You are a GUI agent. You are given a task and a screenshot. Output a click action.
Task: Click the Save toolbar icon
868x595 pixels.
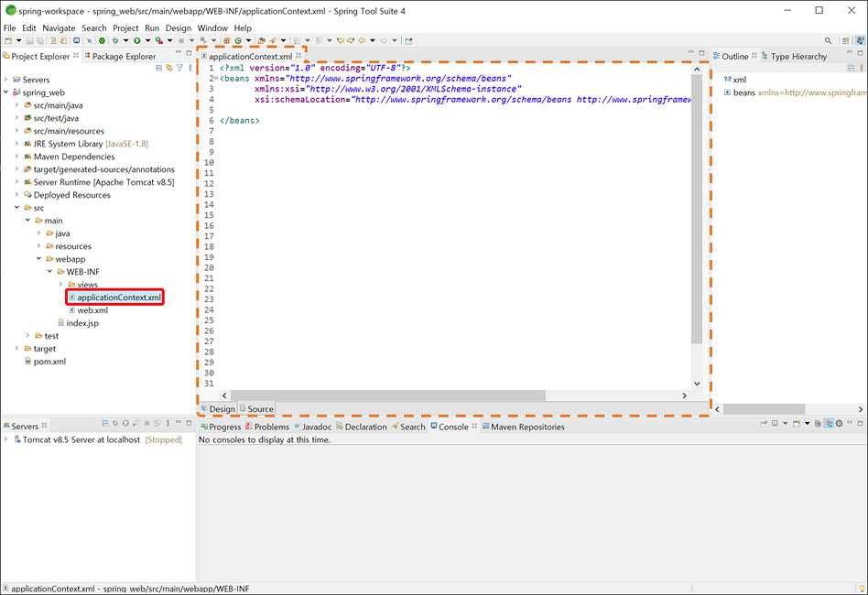tap(29, 40)
